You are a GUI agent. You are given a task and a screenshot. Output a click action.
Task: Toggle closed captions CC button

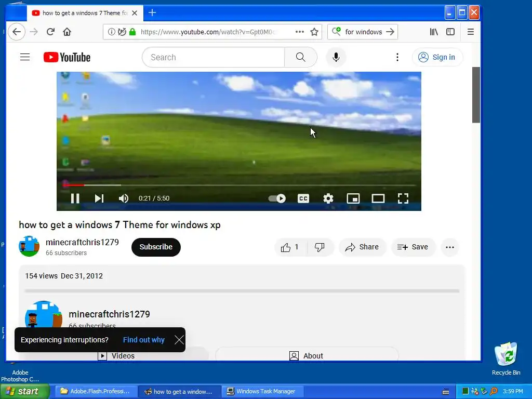(303, 198)
